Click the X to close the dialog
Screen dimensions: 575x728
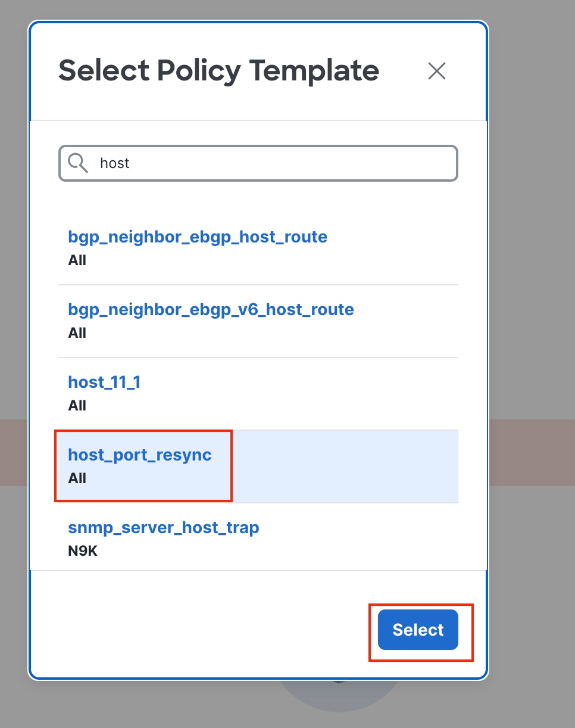[x=436, y=71]
